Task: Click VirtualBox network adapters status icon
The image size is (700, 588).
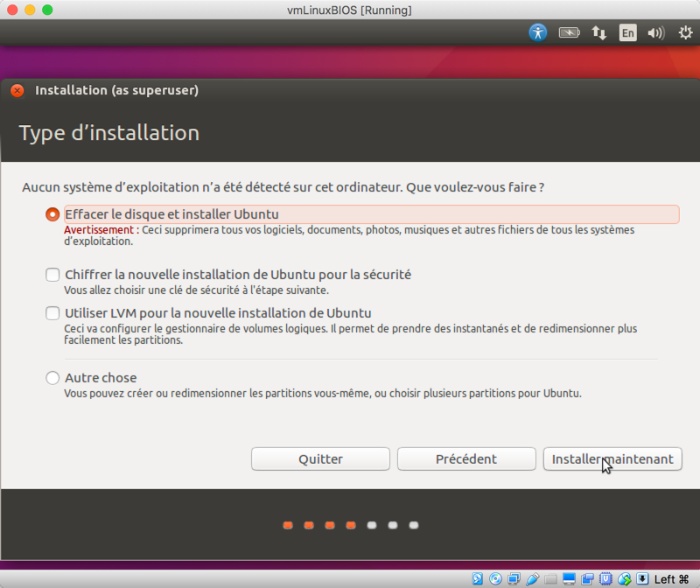Action: [x=514, y=579]
